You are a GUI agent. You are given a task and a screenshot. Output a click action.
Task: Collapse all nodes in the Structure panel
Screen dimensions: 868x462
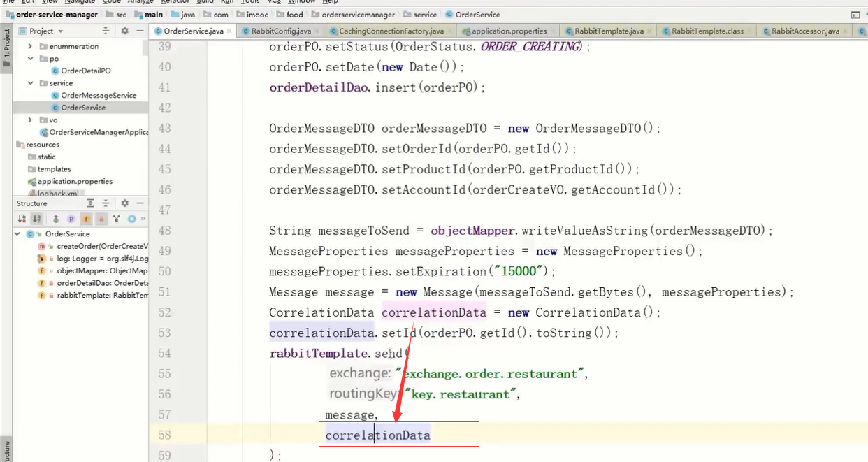tap(106, 203)
